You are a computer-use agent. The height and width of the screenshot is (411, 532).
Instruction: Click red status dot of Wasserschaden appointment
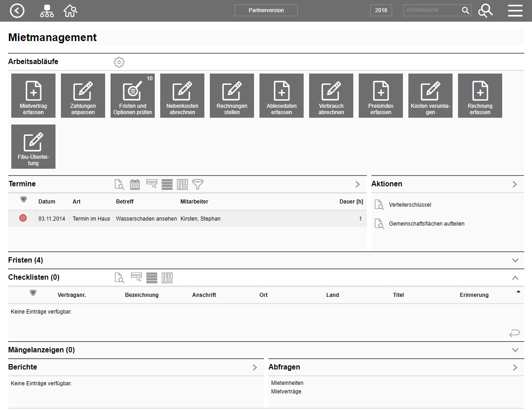tap(23, 218)
